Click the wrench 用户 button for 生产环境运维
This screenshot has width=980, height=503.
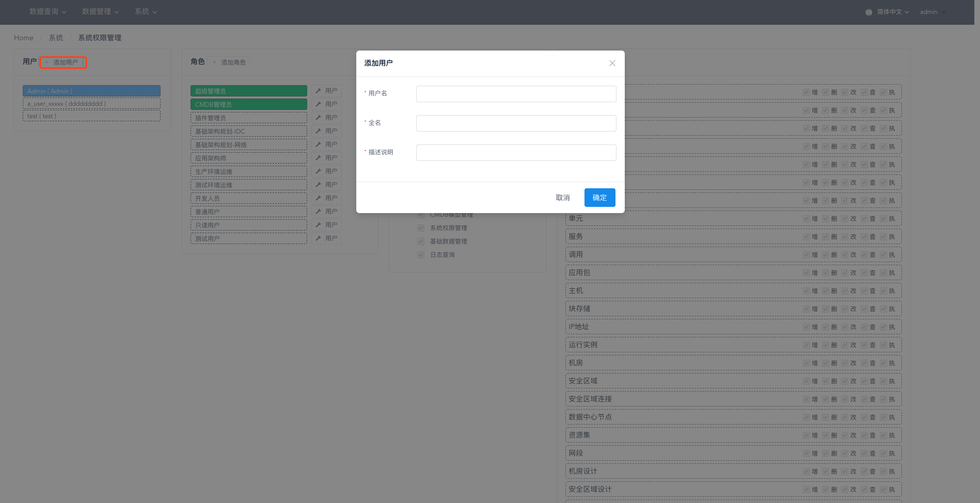tap(326, 171)
